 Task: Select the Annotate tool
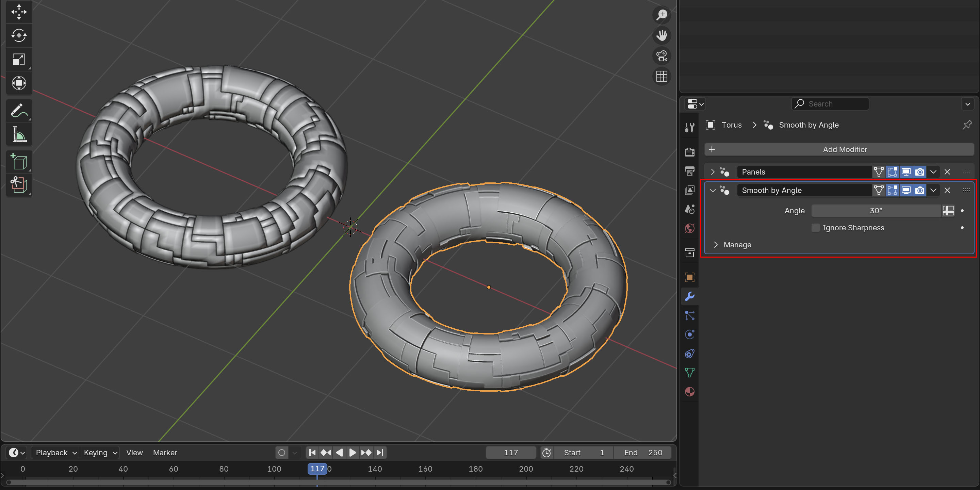tap(19, 111)
